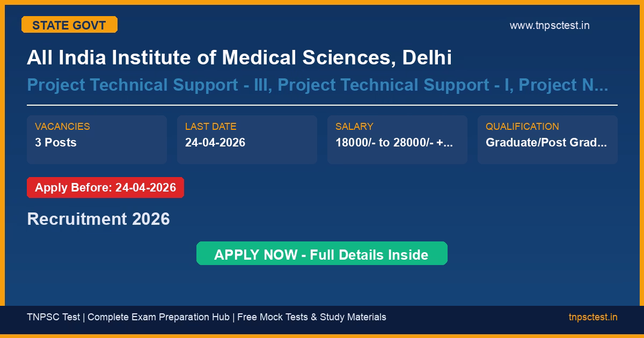Click the Project Technical Support subtitle text
This screenshot has width=644, height=338.
tap(317, 85)
